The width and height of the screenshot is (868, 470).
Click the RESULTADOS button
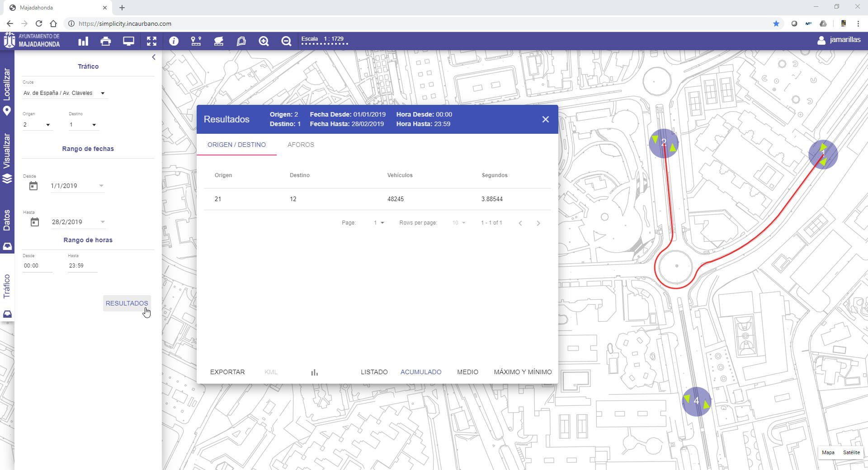(127, 303)
